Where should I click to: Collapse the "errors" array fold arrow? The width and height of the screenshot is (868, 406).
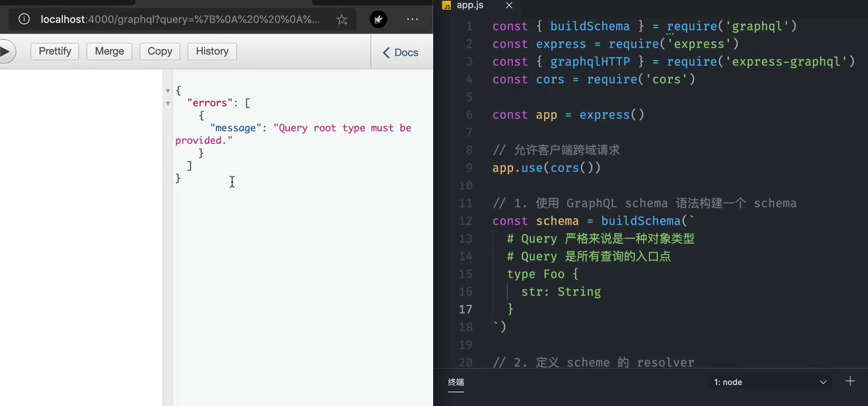tap(168, 103)
